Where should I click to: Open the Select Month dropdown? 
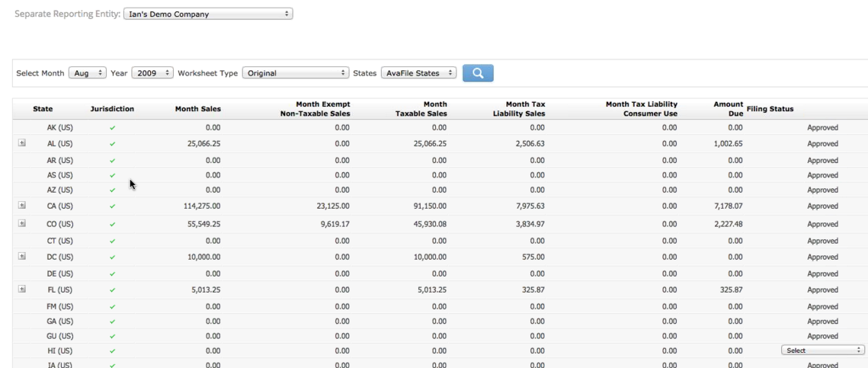coord(88,73)
